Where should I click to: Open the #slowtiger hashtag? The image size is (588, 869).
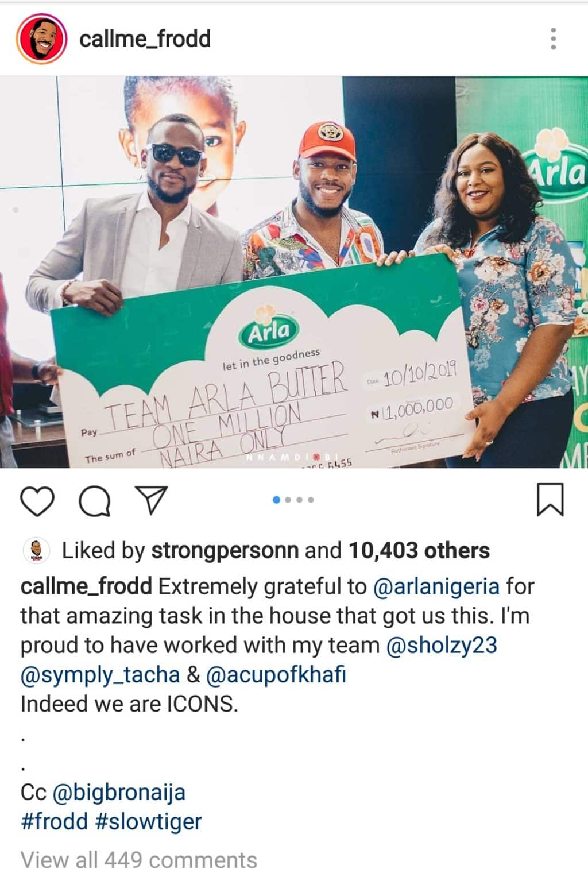point(148,822)
